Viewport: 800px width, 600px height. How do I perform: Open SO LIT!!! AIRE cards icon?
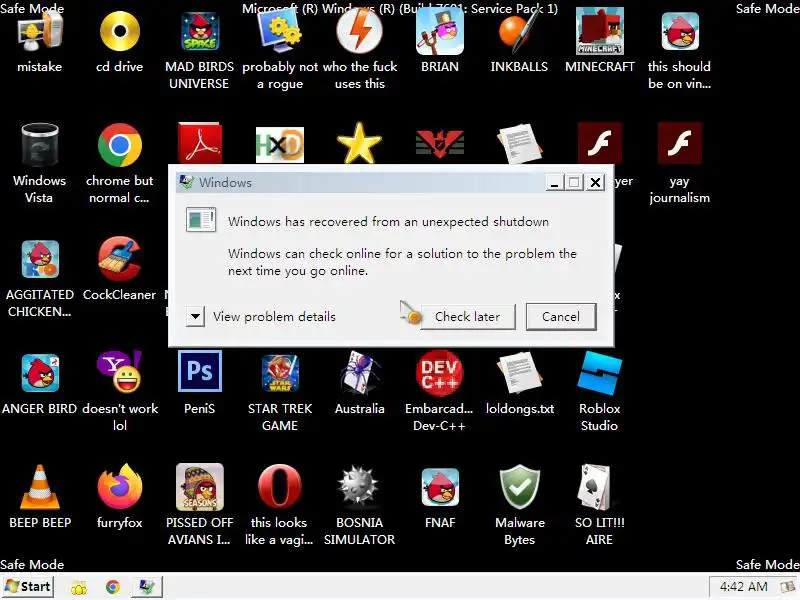(x=594, y=487)
